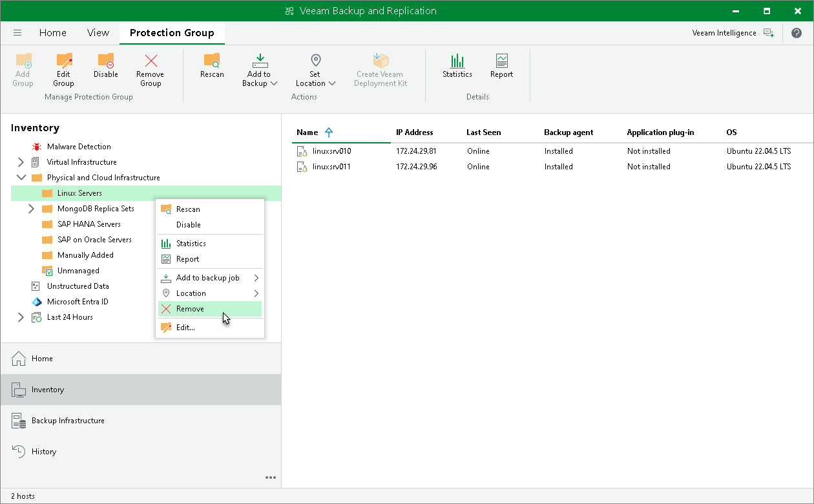Click the Last 24 Hours tree label
The height and width of the screenshot is (504, 814).
tap(70, 317)
